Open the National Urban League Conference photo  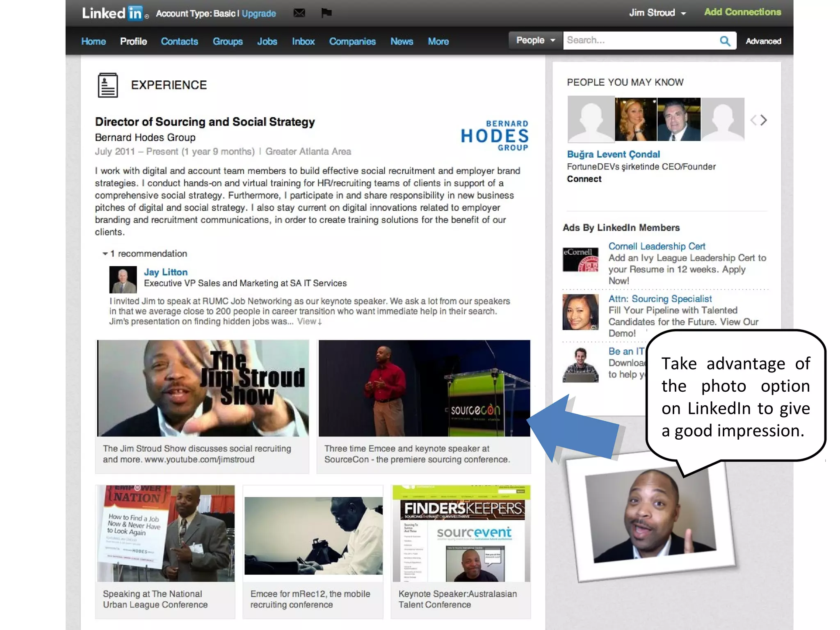(x=166, y=533)
